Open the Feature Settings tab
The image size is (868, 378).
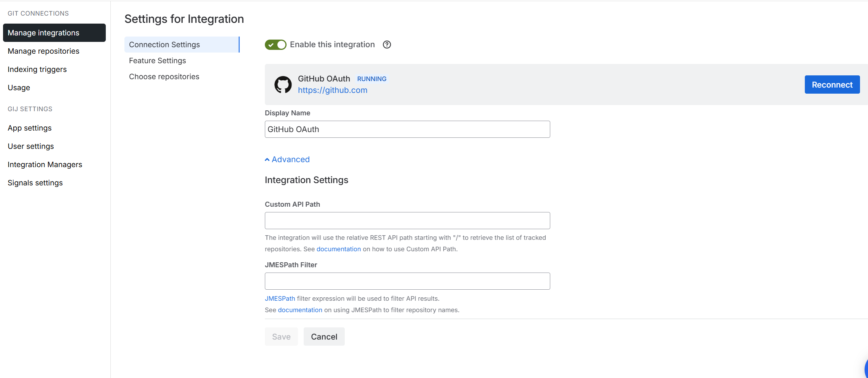[158, 61]
